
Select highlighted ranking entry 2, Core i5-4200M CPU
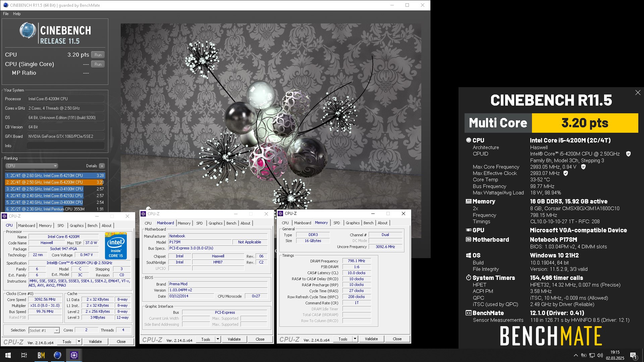click(x=55, y=182)
